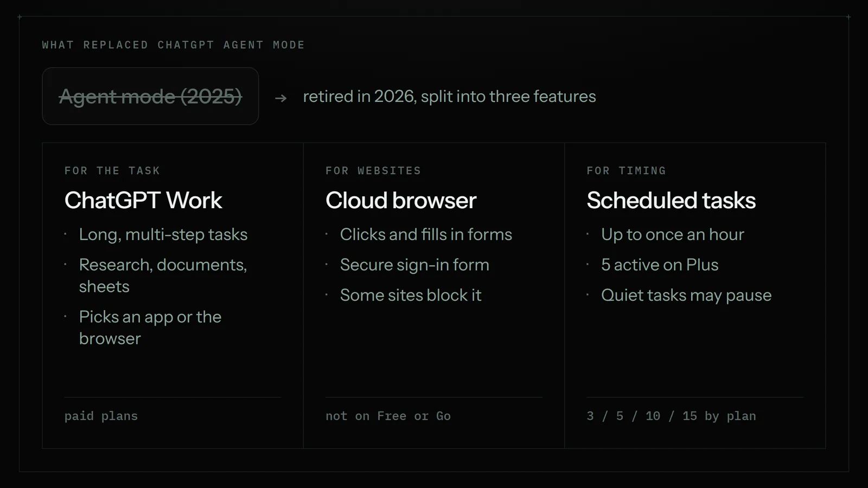The height and width of the screenshot is (488, 868).
Task: Click the 'FOR WEBSITES' label
Action: 373,171
